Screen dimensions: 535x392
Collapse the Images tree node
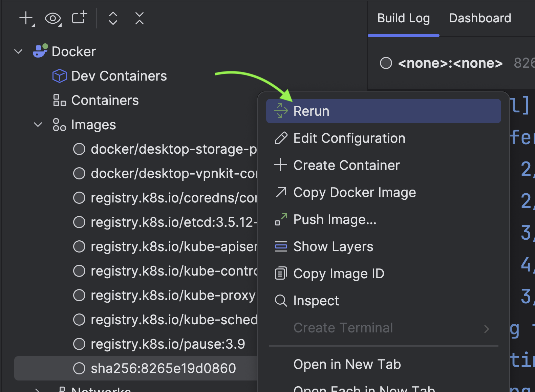38,125
